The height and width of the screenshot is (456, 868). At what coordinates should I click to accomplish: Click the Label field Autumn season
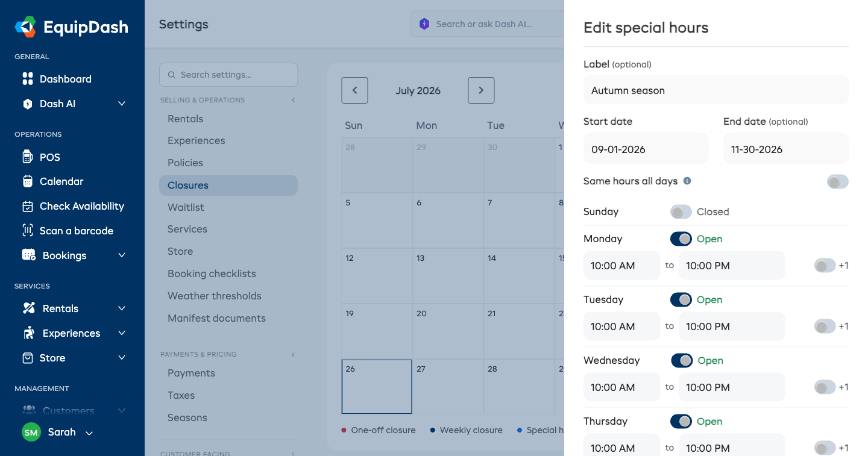tap(716, 90)
